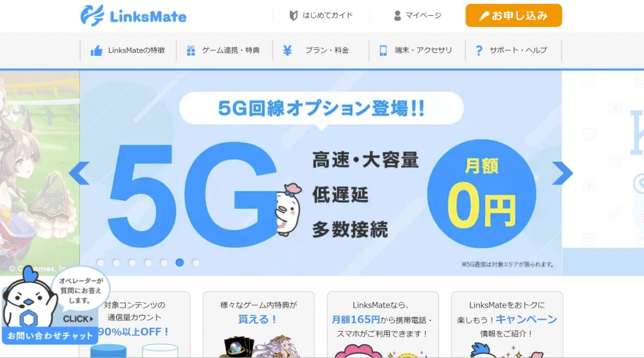Click the My Page person icon
644x358 pixels.
pyautogui.click(x=397, y=16)
